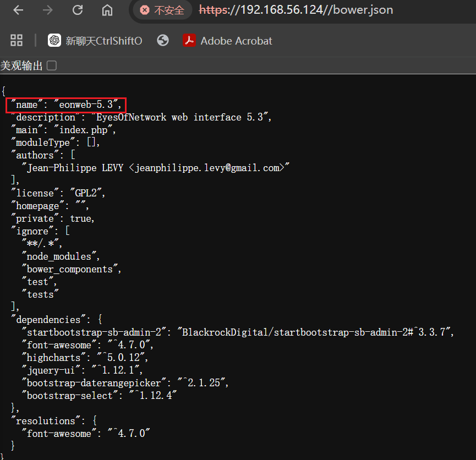
Task: Click the "jquery-ui": "^1.12.1" line
Action: [x=82, y=370]
